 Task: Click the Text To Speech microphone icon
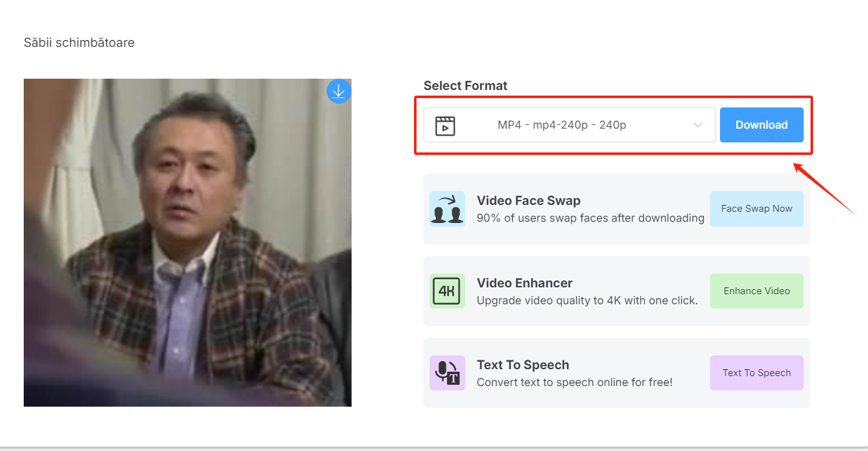tap(447, 373)
